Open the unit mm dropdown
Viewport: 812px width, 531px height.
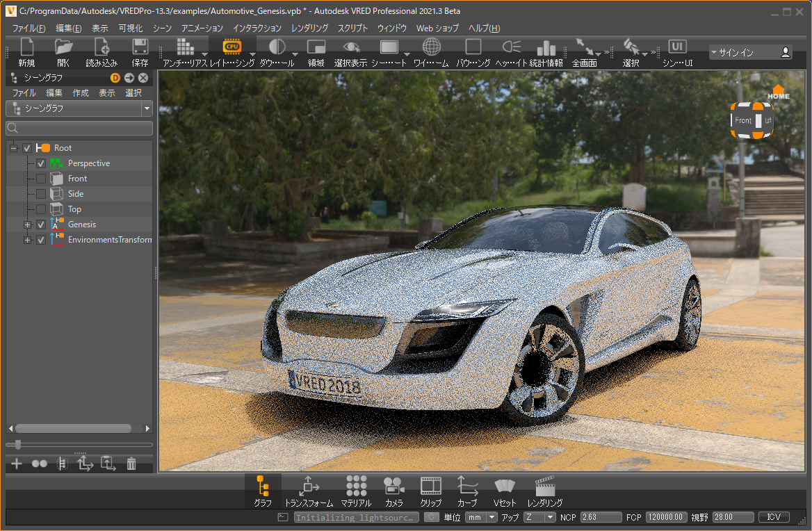482,517
